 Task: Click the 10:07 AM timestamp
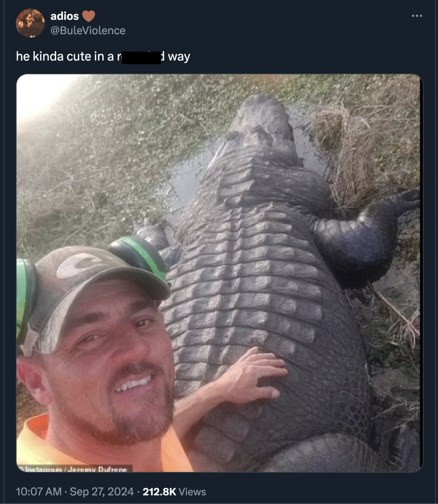click(x=39, y=492)
